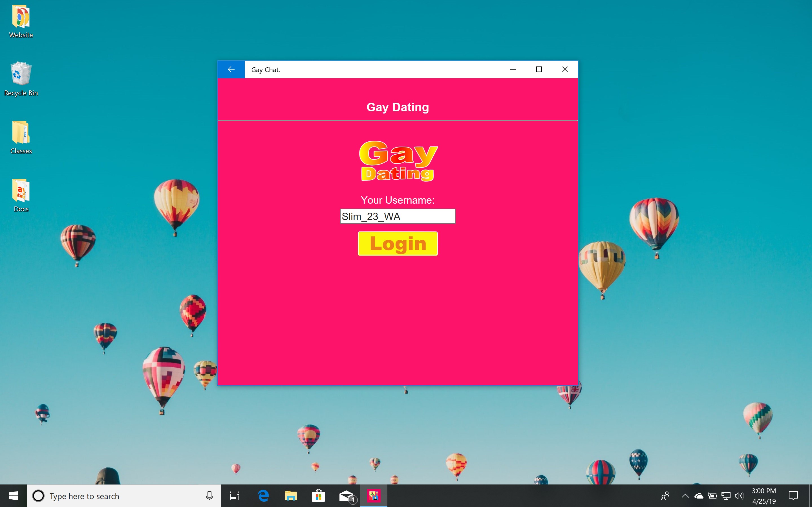The image size is (812, 507).
Task: Launch Microsoft Store from taskbar
Action: [318, 496]
